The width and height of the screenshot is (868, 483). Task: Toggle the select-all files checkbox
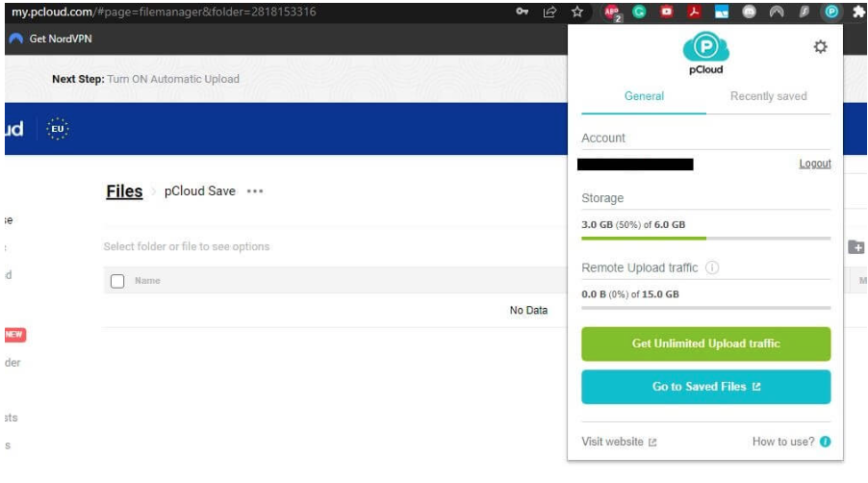[x=117, y=281]
